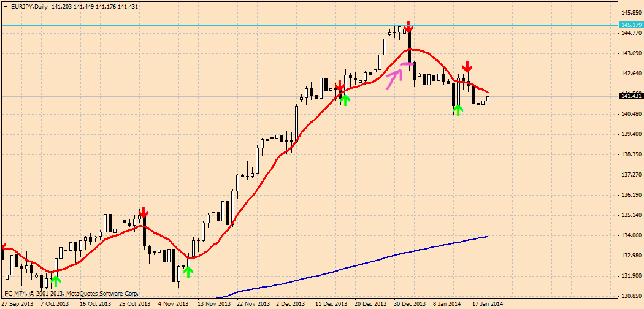Click the red sell arrow above 25 Oct 2013
This screenshot has height=309, width=644.
tap(144, 212)
